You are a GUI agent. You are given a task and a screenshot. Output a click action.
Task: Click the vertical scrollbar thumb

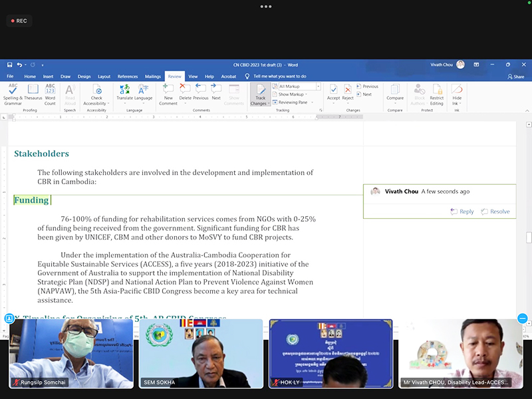click(529, 237)
